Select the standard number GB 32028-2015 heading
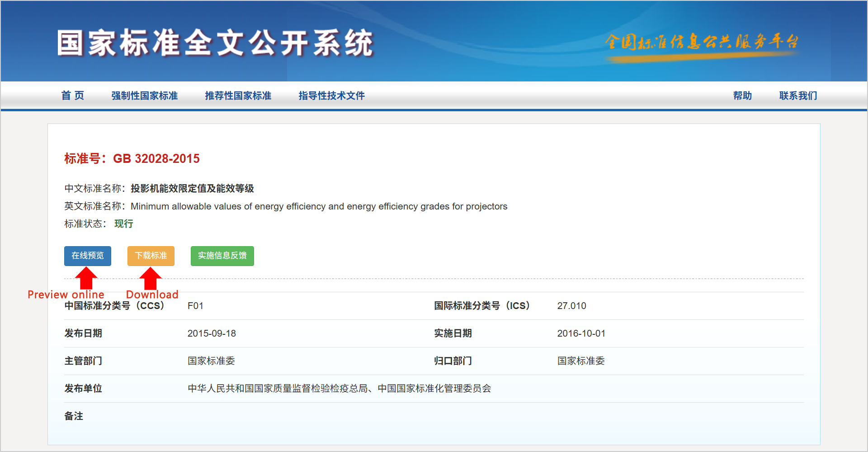868x452 pixels. [132, 159]
